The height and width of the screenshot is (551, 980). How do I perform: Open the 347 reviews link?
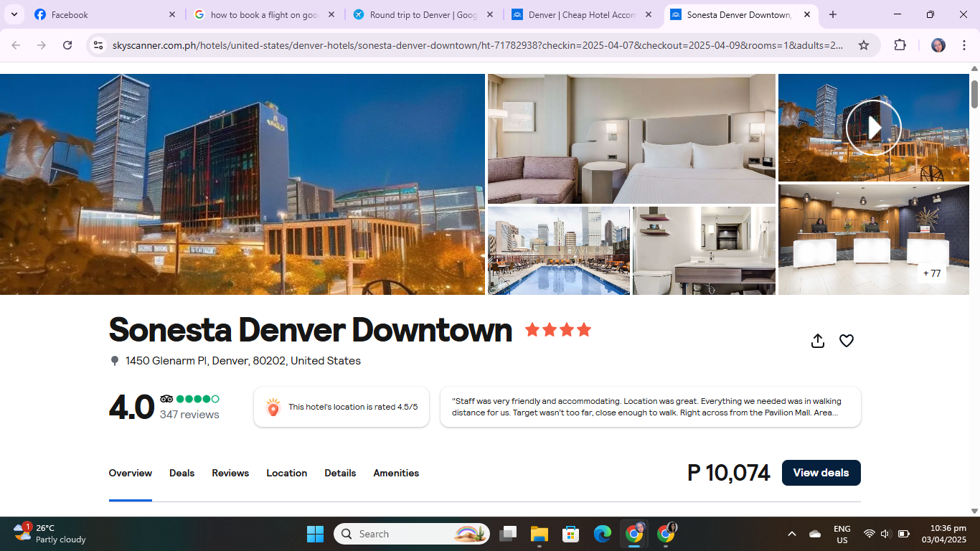coord(189,415)
